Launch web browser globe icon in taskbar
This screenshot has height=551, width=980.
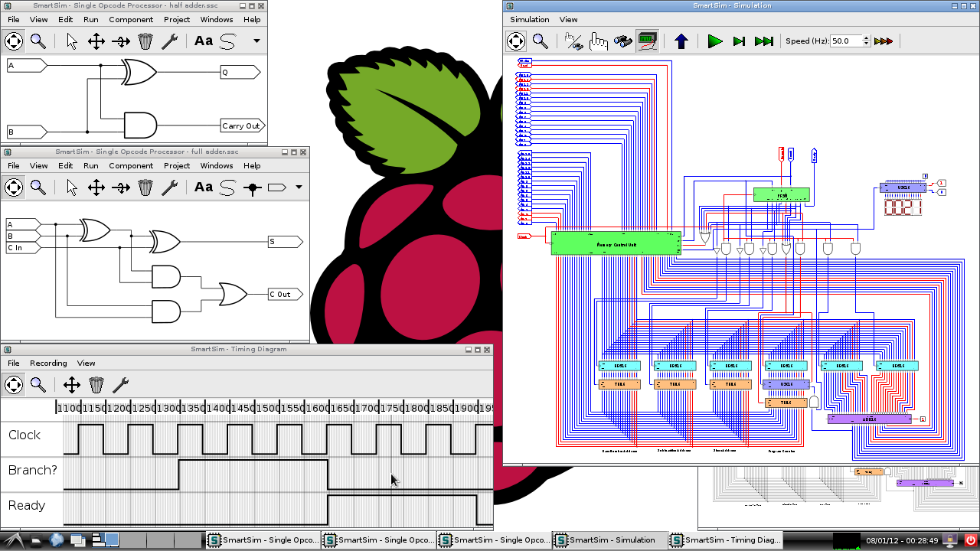coord(57,540)
